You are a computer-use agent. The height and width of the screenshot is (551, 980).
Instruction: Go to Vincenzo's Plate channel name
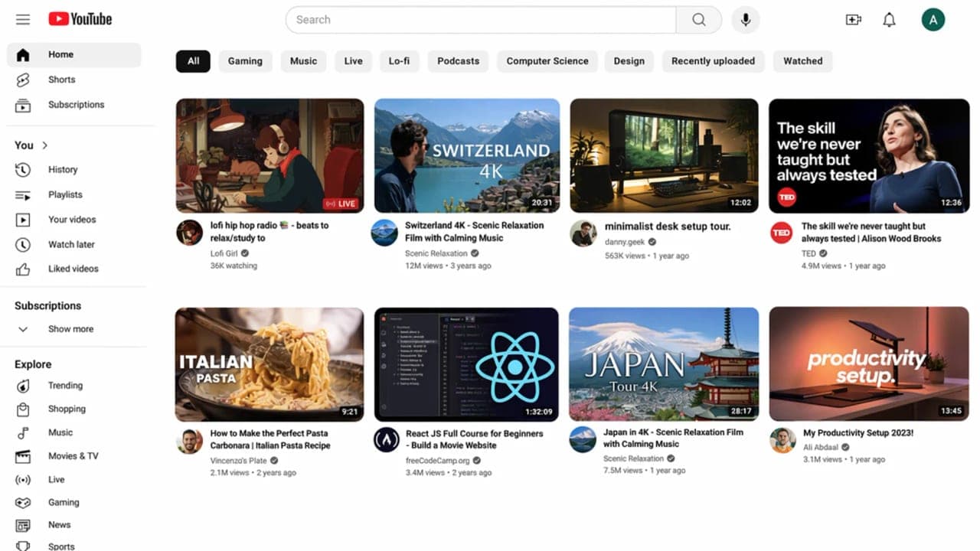click(x=238, y=461)
